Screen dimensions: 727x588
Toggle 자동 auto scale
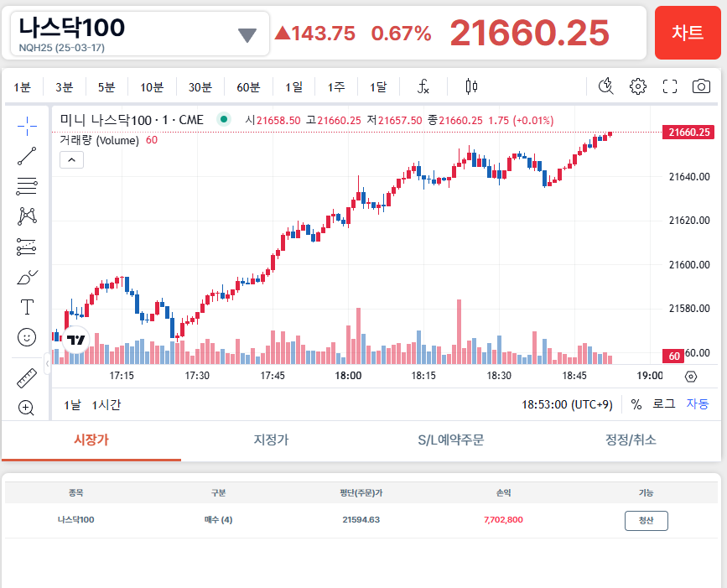(x=697, y=404)
